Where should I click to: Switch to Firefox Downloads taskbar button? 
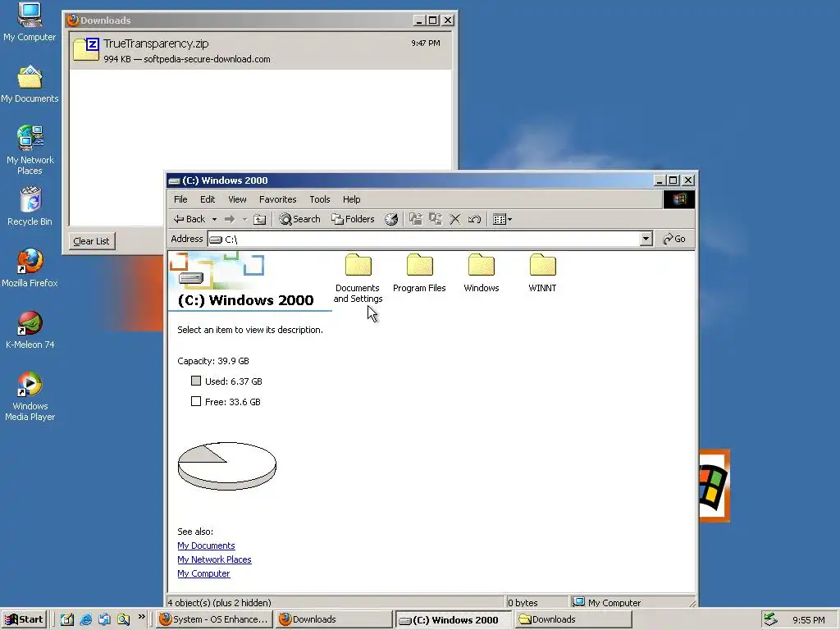[x=334, y=619]
